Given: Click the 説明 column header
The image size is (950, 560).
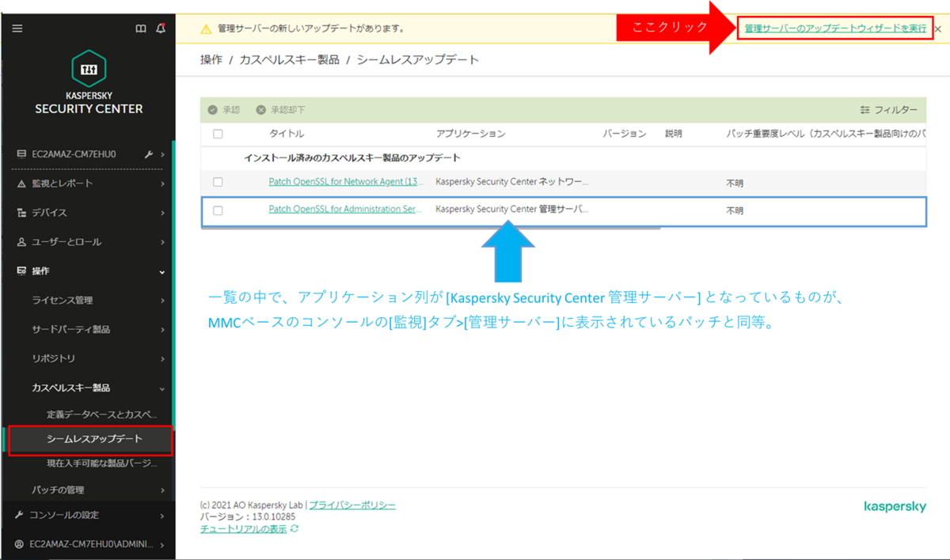Looking at the screenshot, I should (x=673, y=134).
